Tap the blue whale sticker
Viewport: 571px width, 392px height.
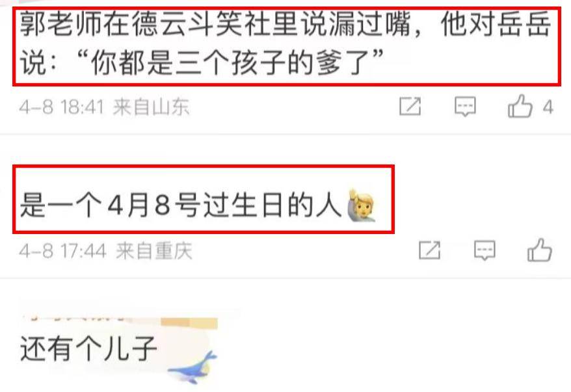tap(193, 367)
